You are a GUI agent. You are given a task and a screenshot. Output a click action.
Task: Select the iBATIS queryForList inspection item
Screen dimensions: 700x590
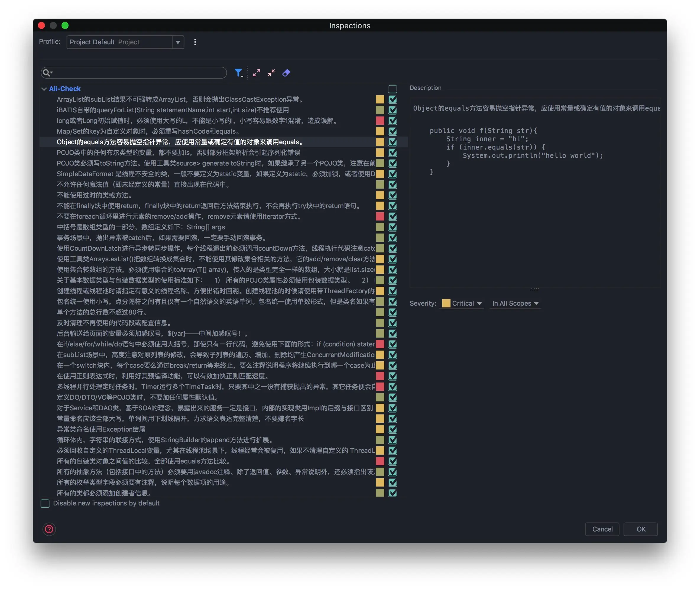(x=173, y=110)
